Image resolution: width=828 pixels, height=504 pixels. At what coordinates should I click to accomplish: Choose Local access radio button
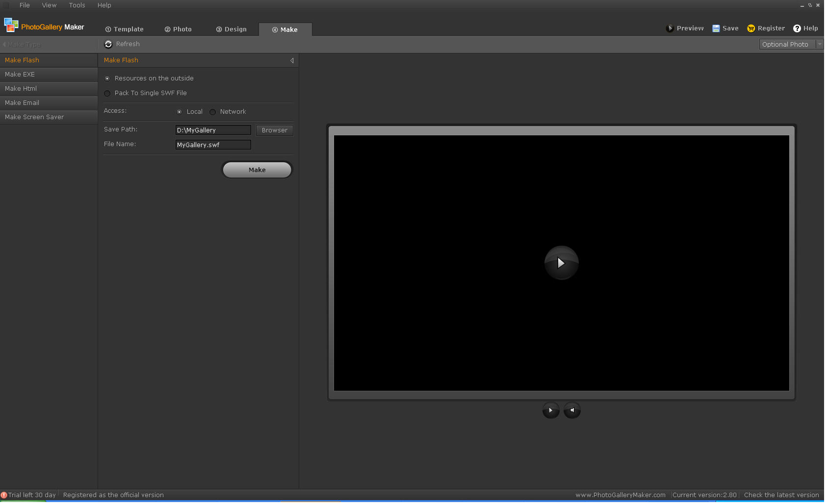click(179, 112)
